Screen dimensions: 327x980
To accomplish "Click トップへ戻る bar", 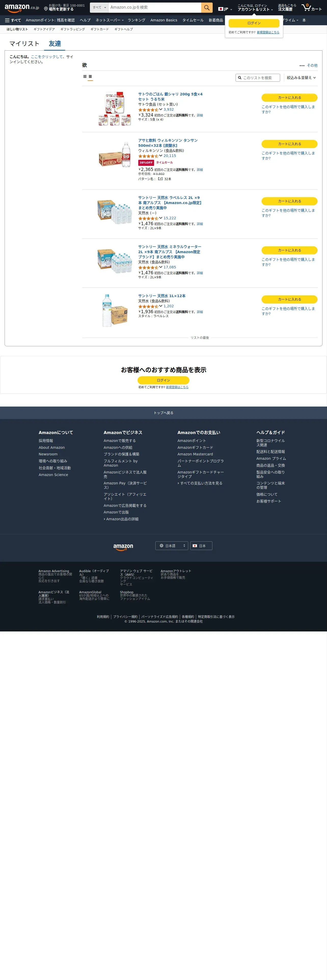I will (x=163, y=413).
